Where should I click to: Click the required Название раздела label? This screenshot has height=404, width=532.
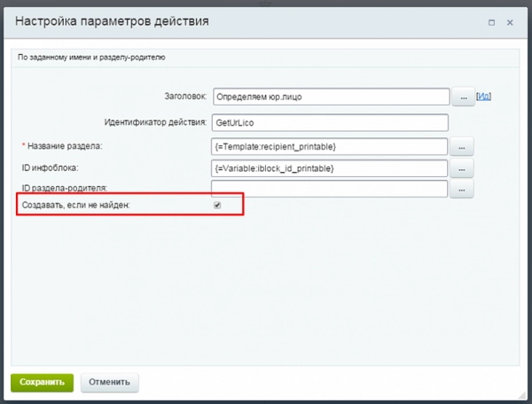tap(65, 144)
